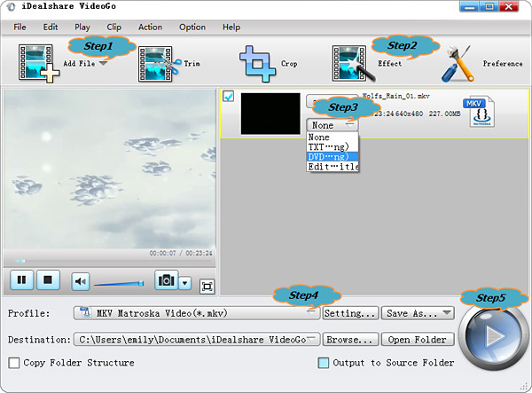Uncheck the Wolfs_Rain_01.mkv file checkbox
This screenshot has height=393, width=532.
[x=229, y=97]
